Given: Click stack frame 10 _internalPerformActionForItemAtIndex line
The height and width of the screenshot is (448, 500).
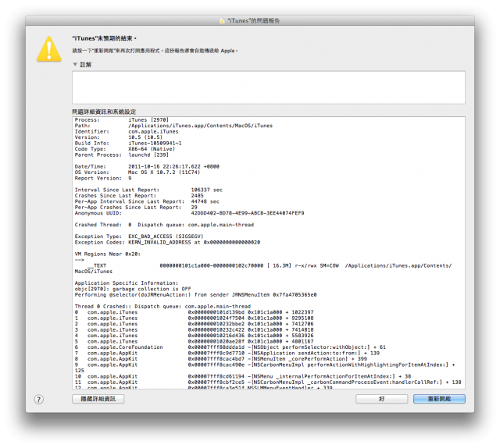Looking at the screenshot, I should [243, 376].
